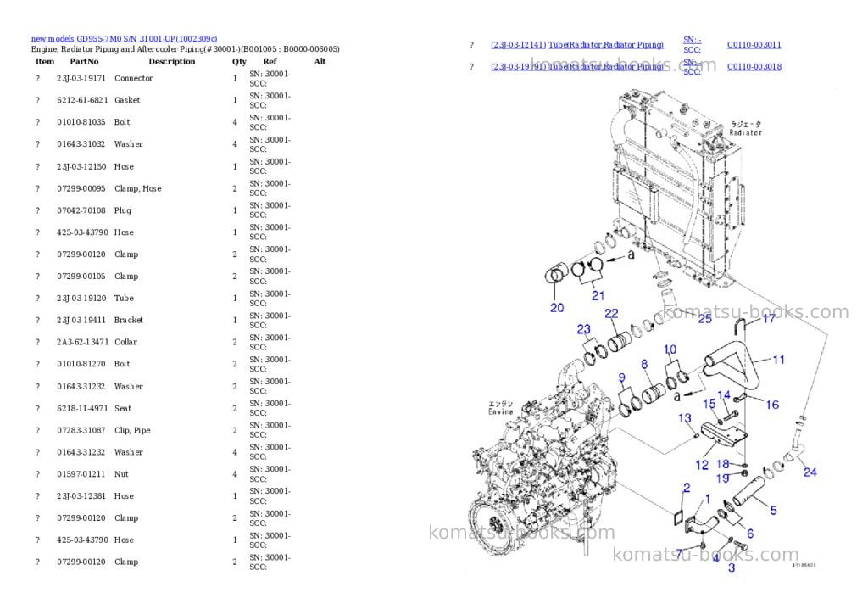Click callout number 10 in the diagram

pos(670,349)
